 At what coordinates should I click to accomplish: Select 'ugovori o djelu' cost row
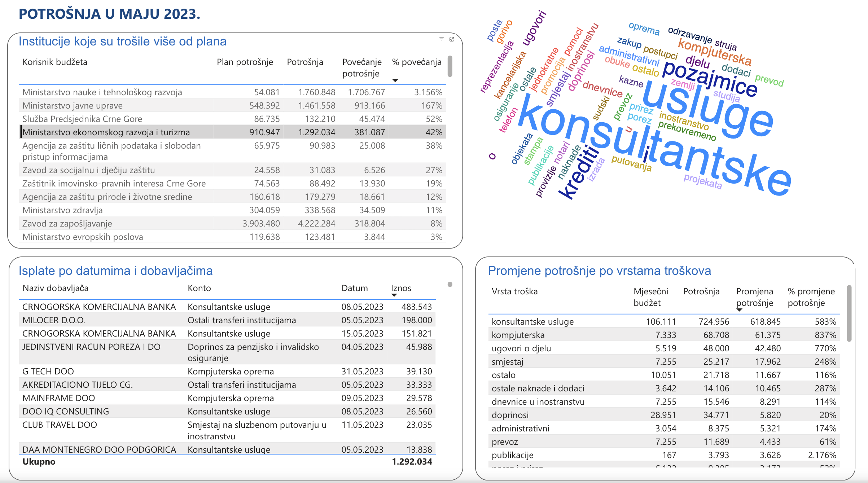[521, 348]
